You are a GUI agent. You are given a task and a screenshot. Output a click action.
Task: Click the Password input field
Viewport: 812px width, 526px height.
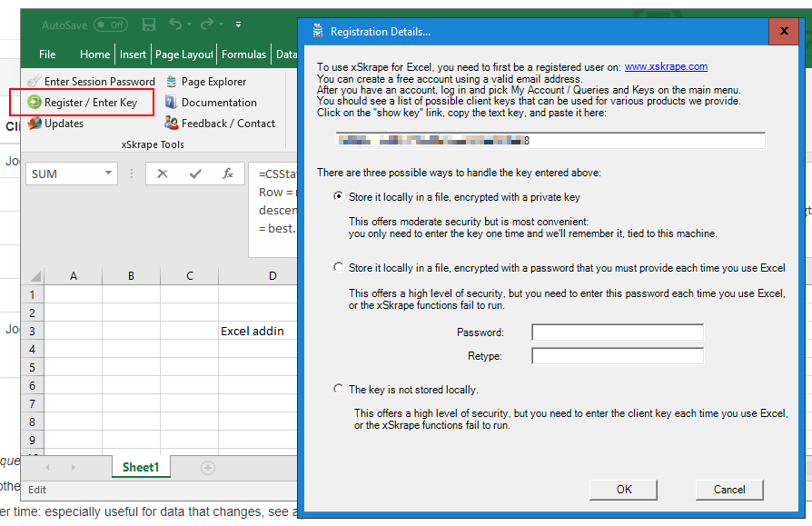tap(618, 332)
